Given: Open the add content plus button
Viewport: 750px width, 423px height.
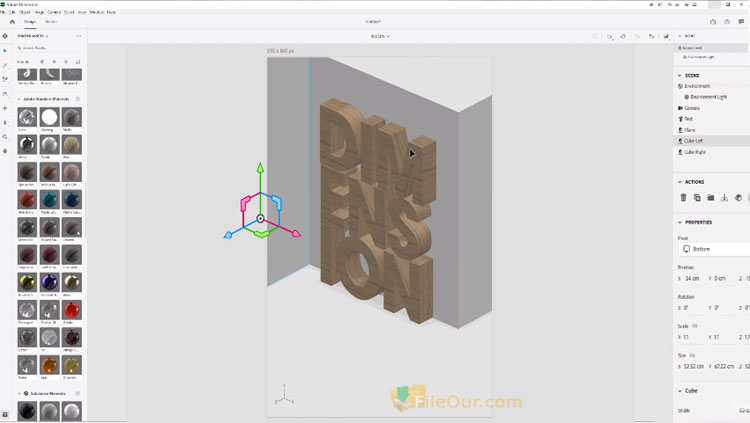Looking at the screenshot, I should (x=5, y=36).
